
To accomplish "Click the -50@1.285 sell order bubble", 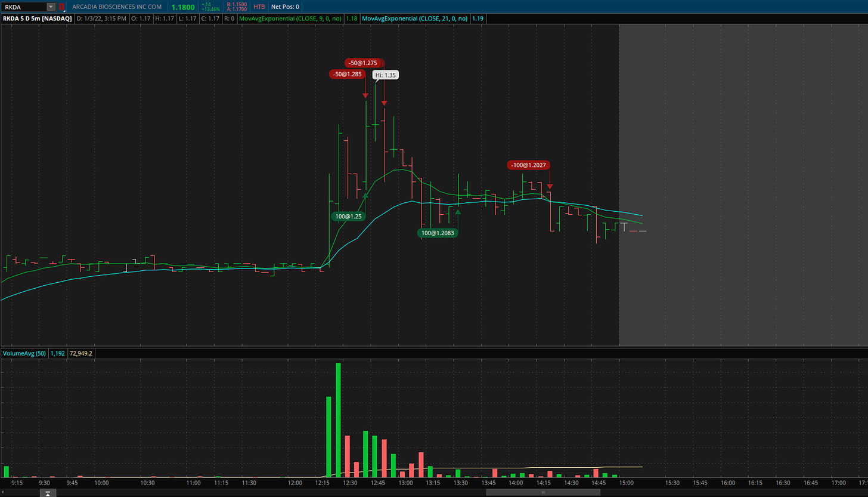I will [x=347, y=75].
